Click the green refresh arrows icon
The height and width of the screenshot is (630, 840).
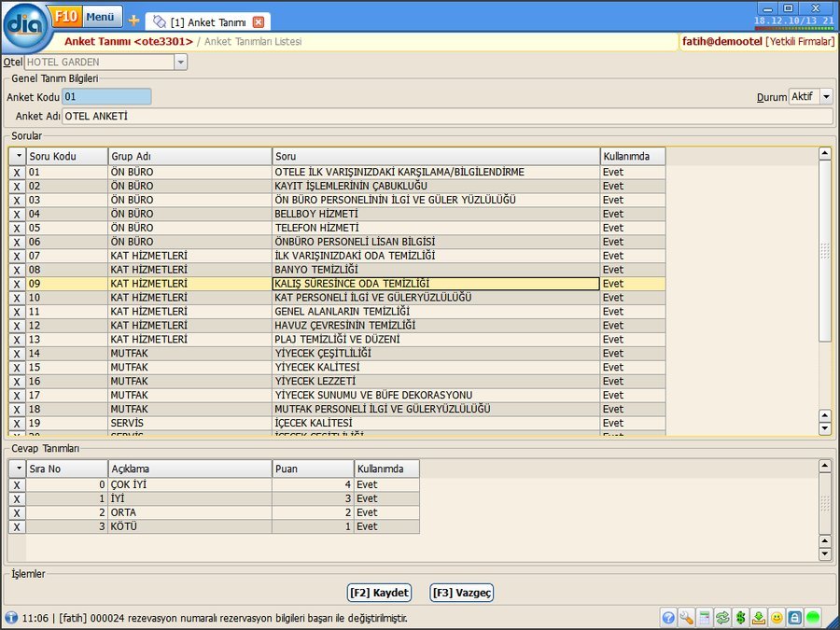click(x=722, y=618)
